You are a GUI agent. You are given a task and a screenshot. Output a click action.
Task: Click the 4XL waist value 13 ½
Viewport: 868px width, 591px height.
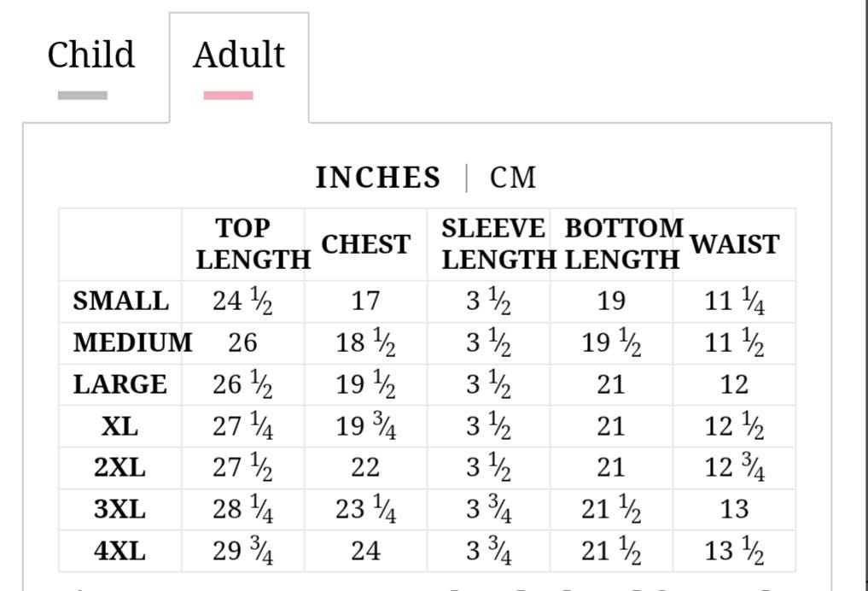coord(734,551)
